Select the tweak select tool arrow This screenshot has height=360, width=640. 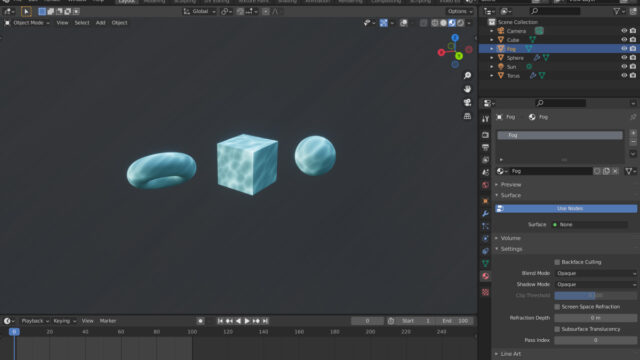[26, 11]
